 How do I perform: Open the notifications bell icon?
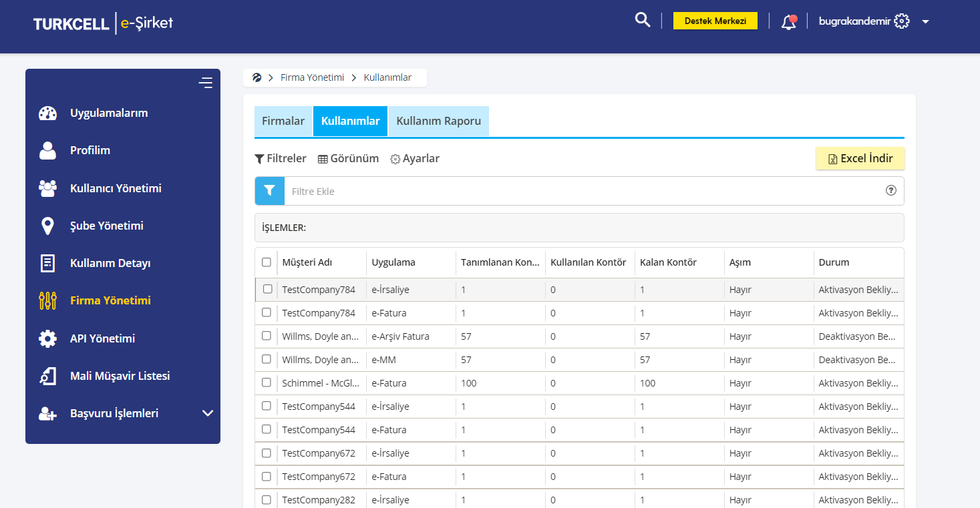(x=789, y=22)
